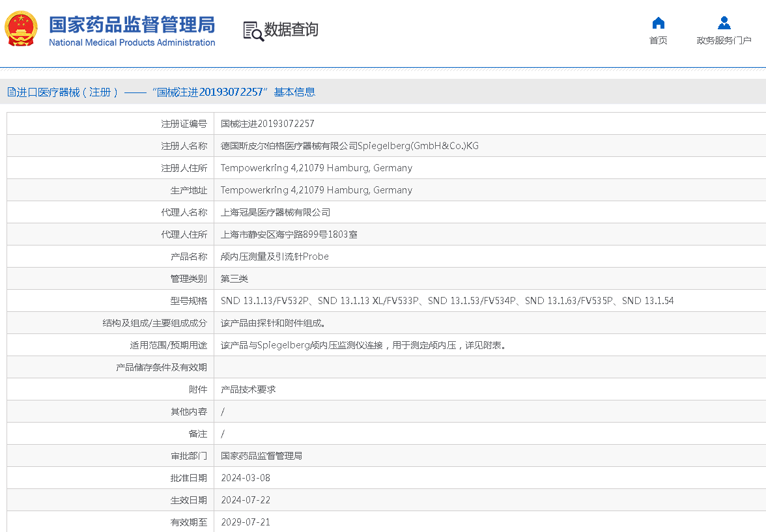
Task: Click the model specification SND 13.1.13 row
Action: [x=447, y=301]
